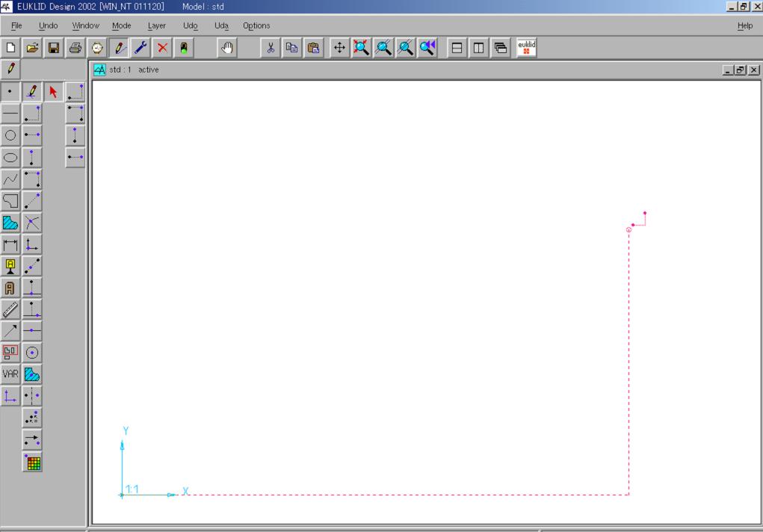Click the red-framed shapes group icon
763x532 pixels.
tap(10, 353)
